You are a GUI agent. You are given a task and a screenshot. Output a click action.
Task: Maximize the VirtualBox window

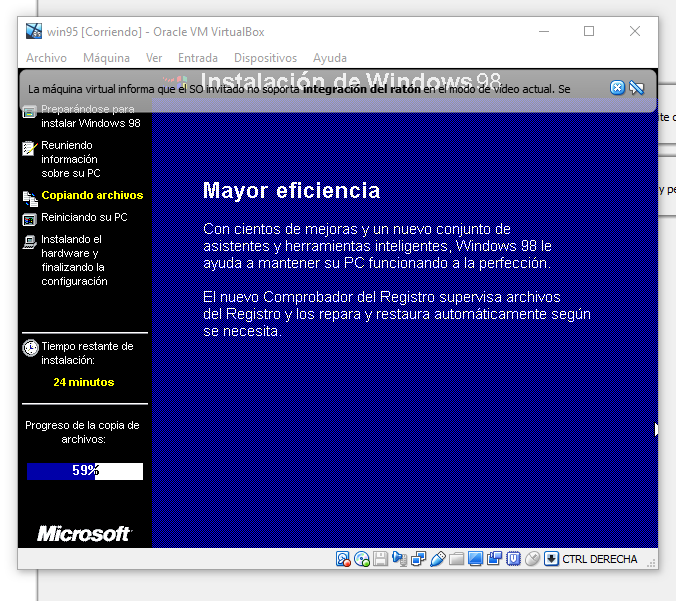(x=589, y=31)
